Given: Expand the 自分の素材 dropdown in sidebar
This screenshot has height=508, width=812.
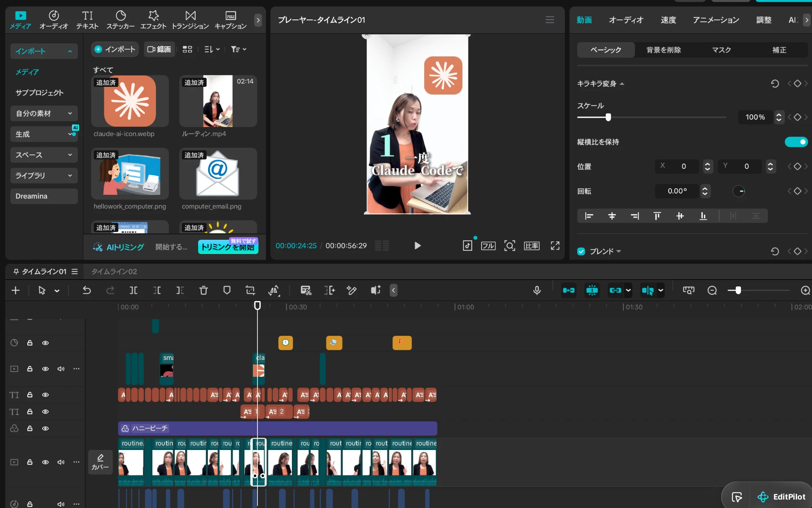Looking at the screenshot, I should pyautogui.click(x=44, y=113).
